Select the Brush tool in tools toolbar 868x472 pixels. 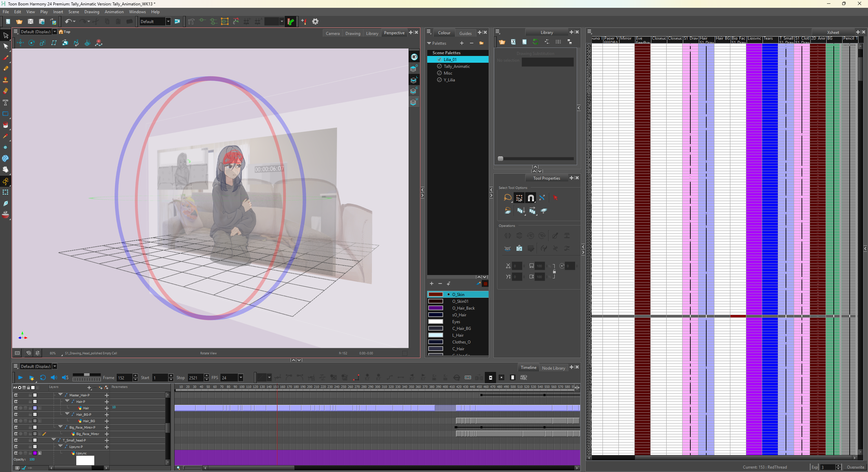[x=5, y=58]
